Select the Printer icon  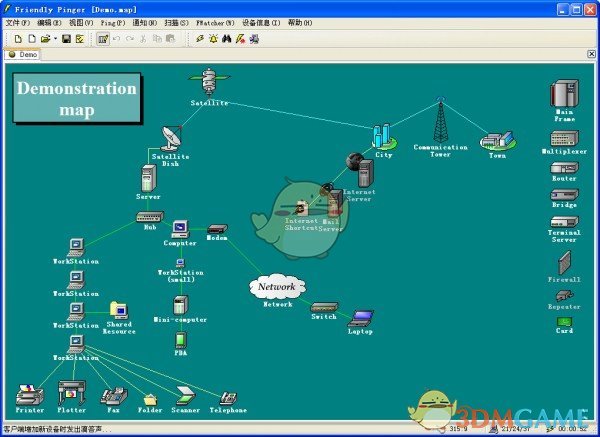(29, 395)
